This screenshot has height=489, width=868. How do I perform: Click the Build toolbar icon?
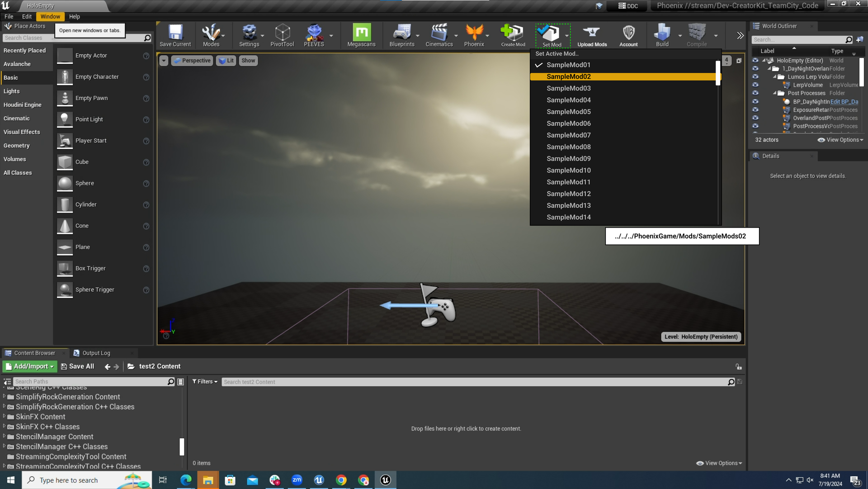[662, 35]
